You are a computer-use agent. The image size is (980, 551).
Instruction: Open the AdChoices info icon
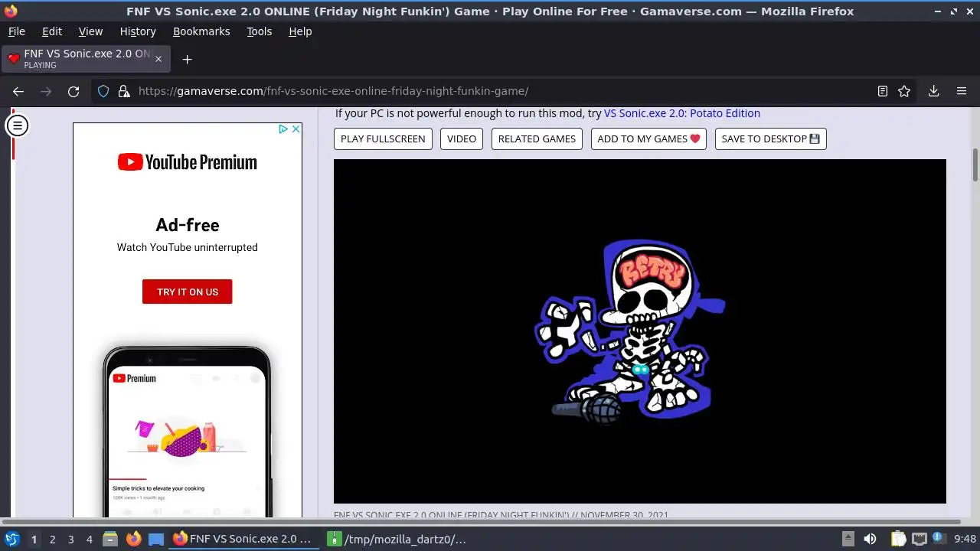[283, 129]
